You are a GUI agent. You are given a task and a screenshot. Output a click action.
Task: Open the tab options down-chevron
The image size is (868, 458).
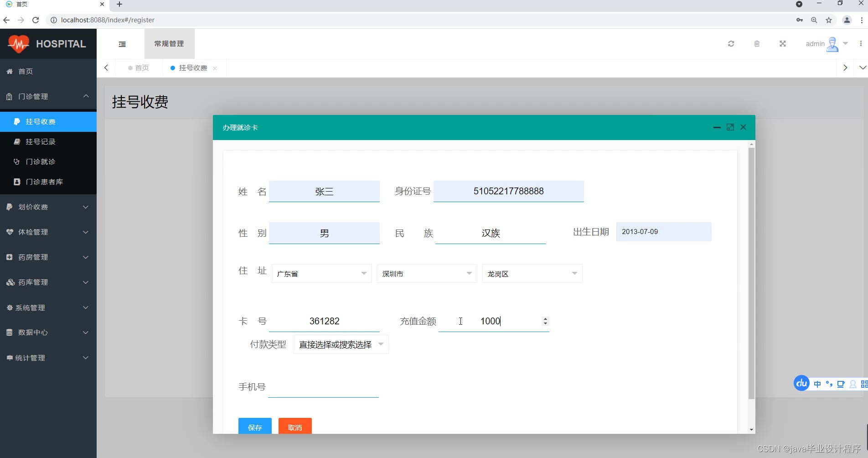[x=863, y=68]
